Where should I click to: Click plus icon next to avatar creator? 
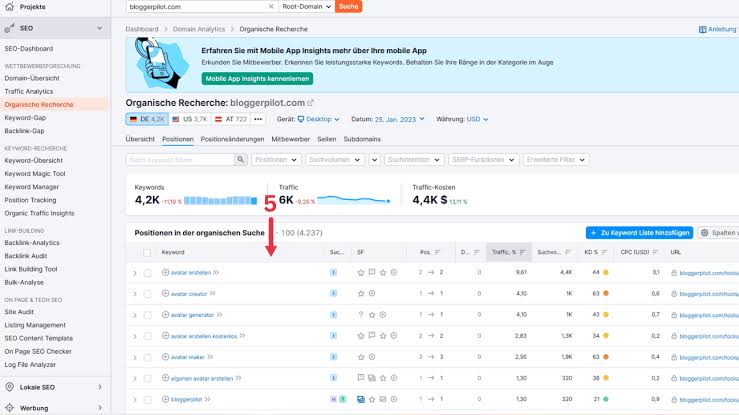coord(165,293)
